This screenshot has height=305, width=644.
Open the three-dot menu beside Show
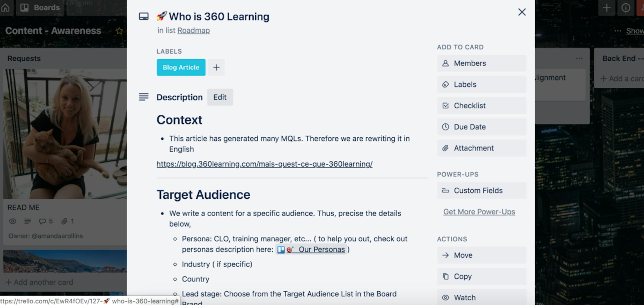coord(618,31)
